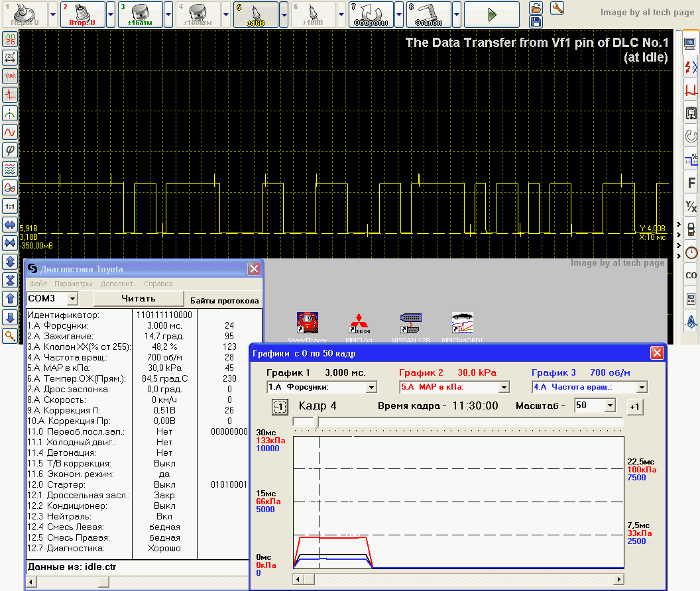Select the magnifier zoom tool
Screen dimensions: 700x591
(10, 336)
